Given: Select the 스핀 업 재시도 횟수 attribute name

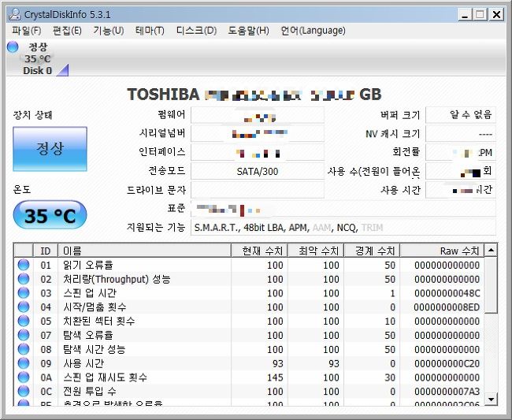Looking at the screenshot, I should 105,377.
